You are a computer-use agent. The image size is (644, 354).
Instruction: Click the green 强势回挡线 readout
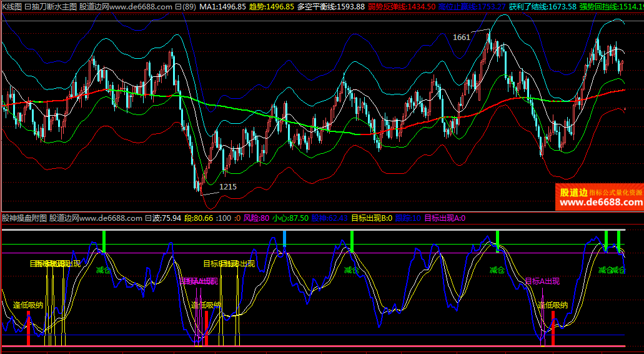coord(611,7)
